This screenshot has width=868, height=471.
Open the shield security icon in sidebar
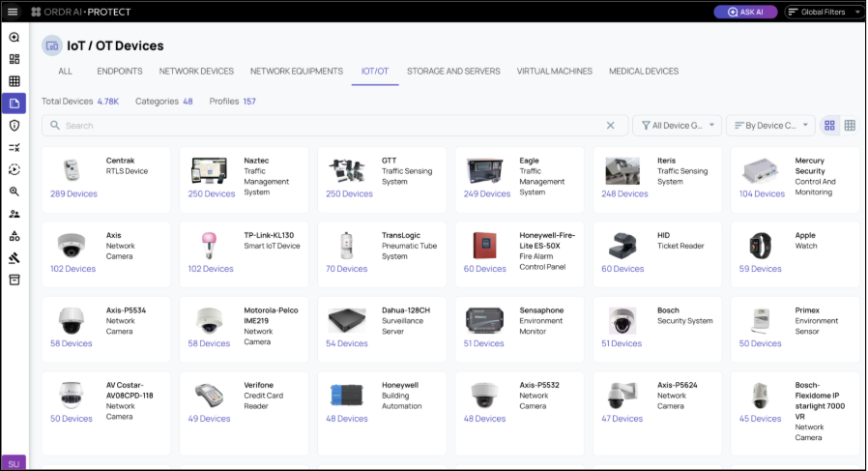[x=14, y=126]
